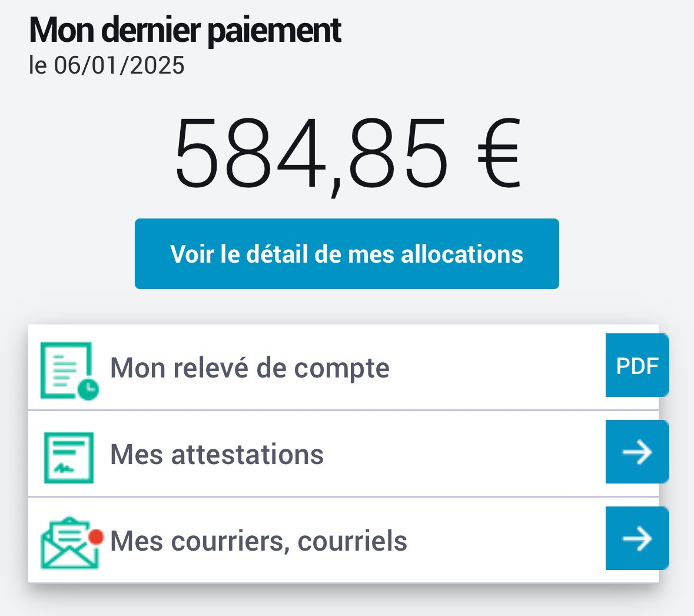Screen dimensions: 694x616
Task: Select the Mes attestations entry
Action: pos(217,455)
